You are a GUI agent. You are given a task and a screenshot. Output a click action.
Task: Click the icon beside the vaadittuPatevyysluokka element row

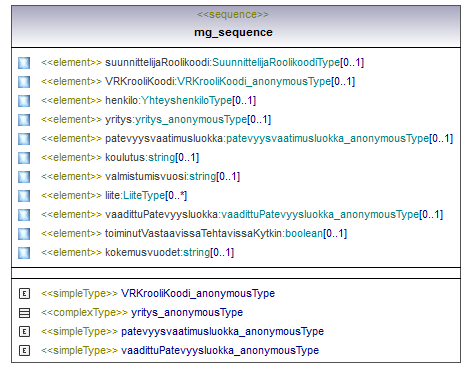click(x=24, y=215)
